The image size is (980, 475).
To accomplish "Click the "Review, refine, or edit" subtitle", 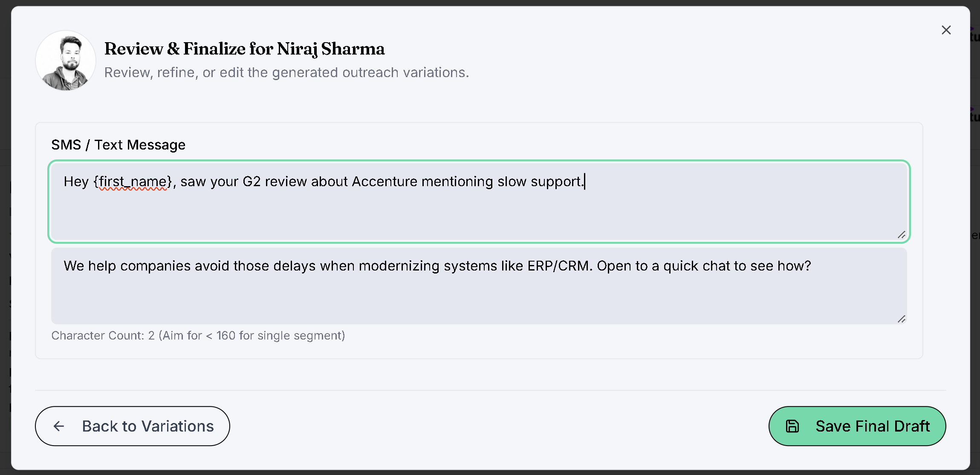I will [x=286, y=72].
